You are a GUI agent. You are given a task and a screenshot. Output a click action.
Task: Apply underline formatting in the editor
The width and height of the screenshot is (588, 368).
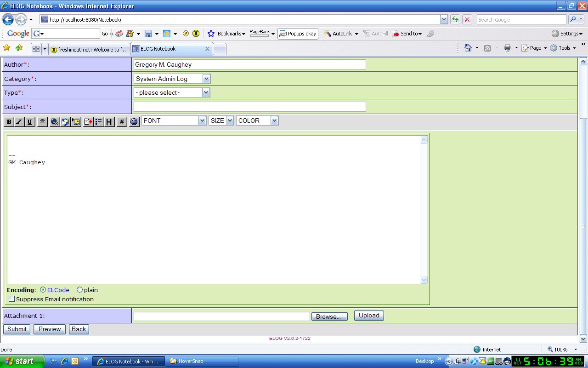30,121
